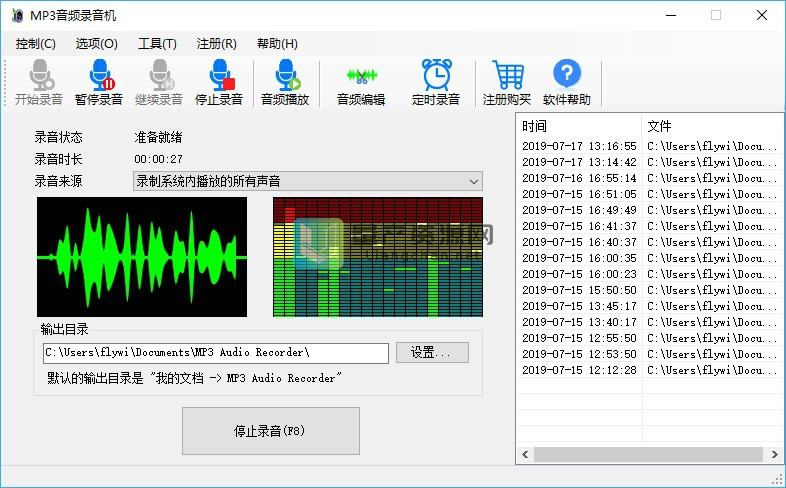Image resolution: width=786 pixels, height=488 pixels.
Task: Click the left arrow of horizontal scrollbar
Action: tap(525, 454)
